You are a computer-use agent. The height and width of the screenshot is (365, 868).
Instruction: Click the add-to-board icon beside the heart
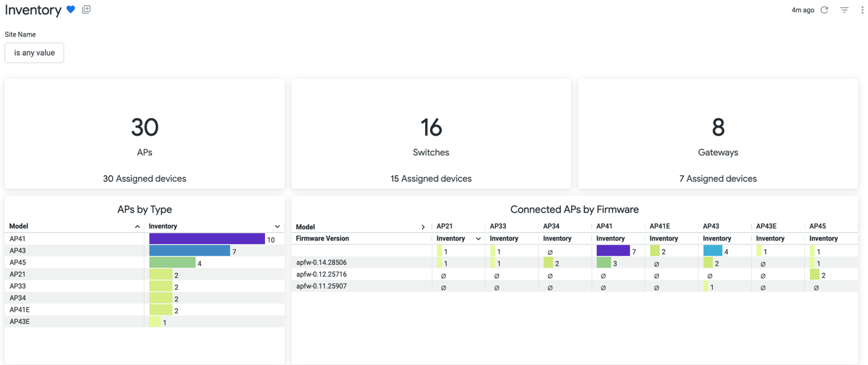[86, 9]
